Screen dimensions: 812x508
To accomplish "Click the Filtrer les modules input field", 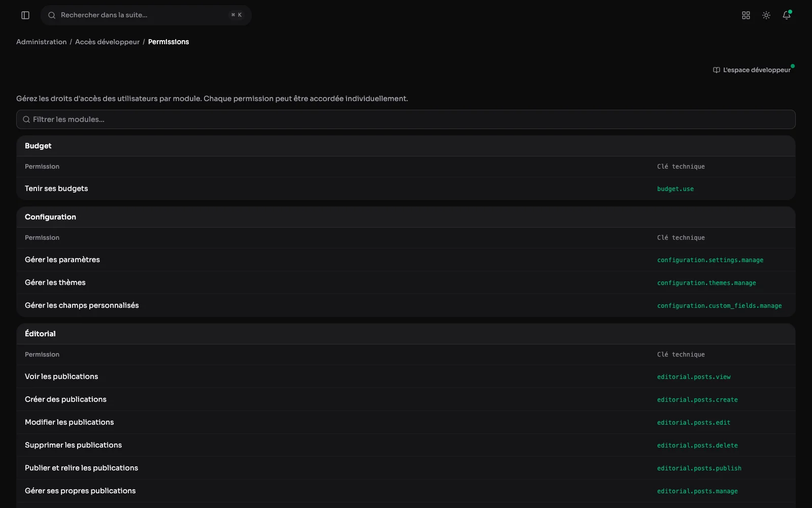I will pos(406,119).
